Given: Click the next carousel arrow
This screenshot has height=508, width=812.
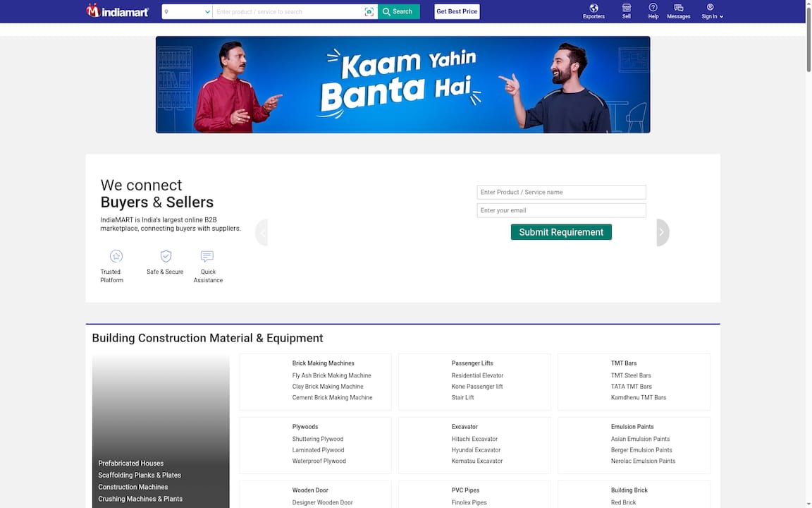Looking at the screenshot, I should click(663, 232).
